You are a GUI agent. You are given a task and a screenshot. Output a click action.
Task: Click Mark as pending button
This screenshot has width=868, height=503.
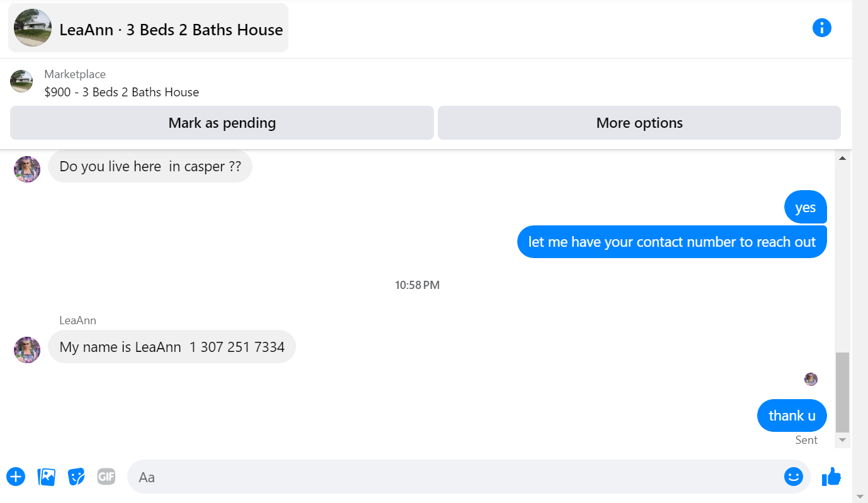point(222,123)
